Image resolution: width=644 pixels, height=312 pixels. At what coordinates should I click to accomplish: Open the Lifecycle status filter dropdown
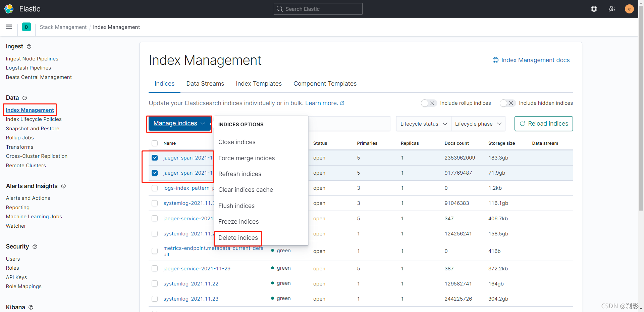(424, 124)
